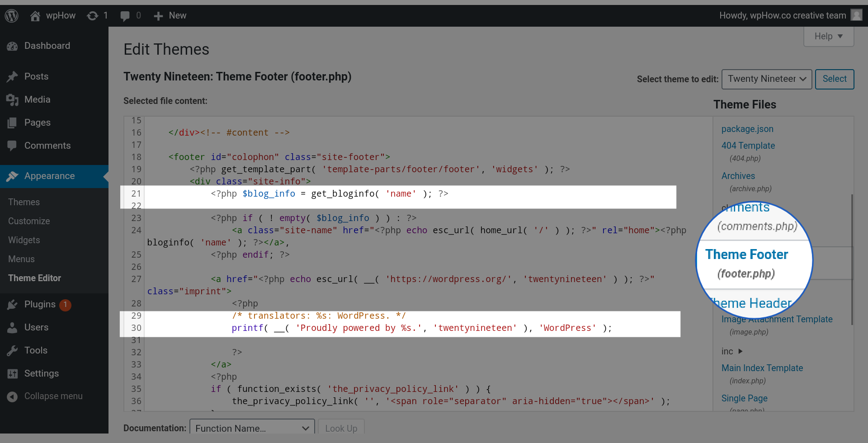
Task: Click the Tools wrench icon
Action: [x=12, y=351]
